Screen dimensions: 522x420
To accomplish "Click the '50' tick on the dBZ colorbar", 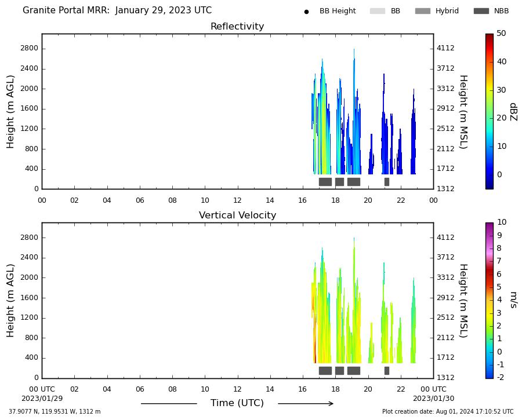I will (501, 33).
